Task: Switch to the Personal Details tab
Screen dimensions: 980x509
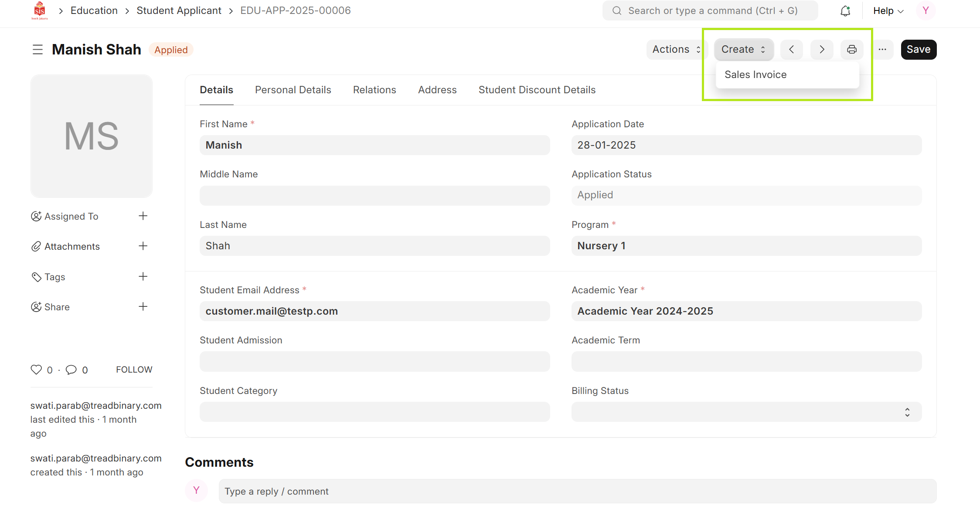Action: click(x=293, y=90)
